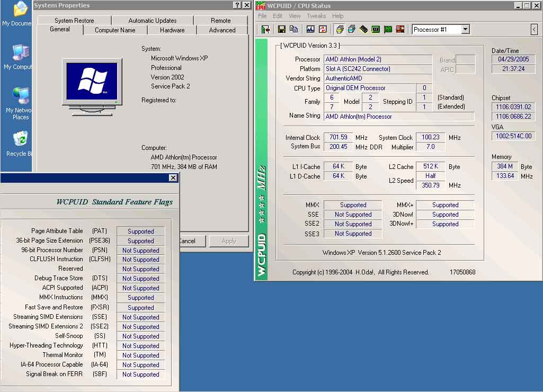Click the VGA value 1002:514C.00

point(513,136)
